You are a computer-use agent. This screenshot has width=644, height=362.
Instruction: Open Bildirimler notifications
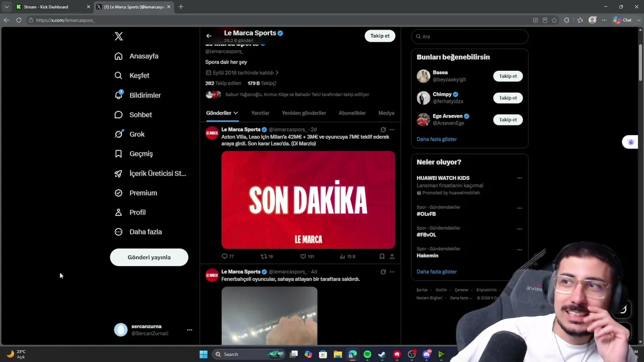(137, 95)
